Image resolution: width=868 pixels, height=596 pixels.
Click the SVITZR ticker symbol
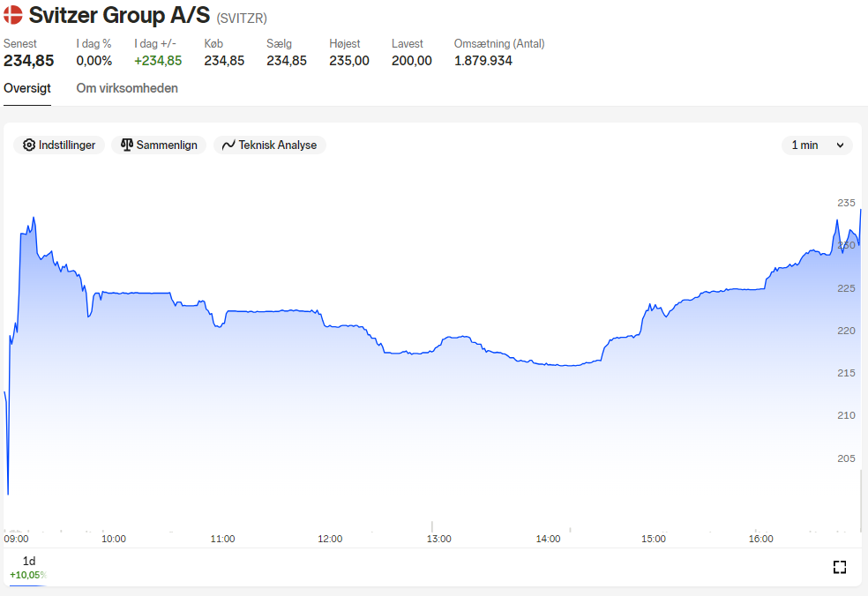coord(242,19)
